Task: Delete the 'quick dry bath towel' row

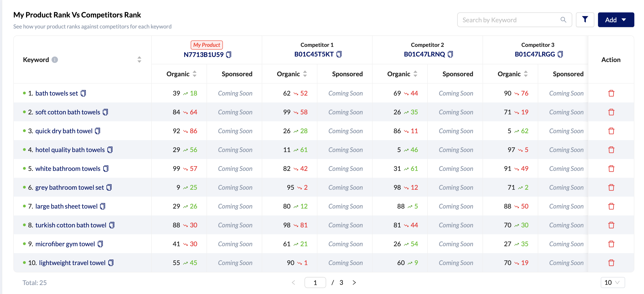Action: tap(611, 131)
